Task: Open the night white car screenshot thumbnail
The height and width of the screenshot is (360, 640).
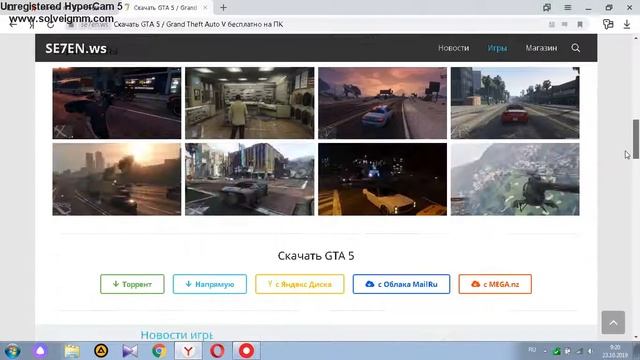Action: [x=382, y=179]
